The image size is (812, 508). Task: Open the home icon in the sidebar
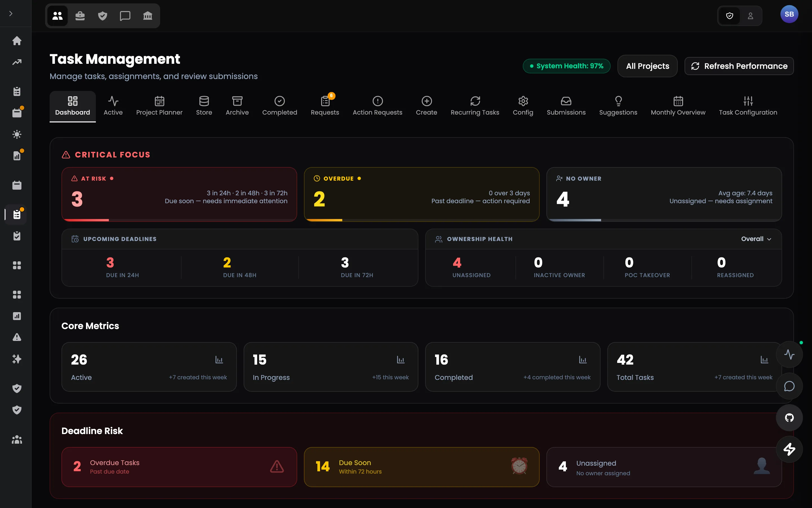[17, 41]
